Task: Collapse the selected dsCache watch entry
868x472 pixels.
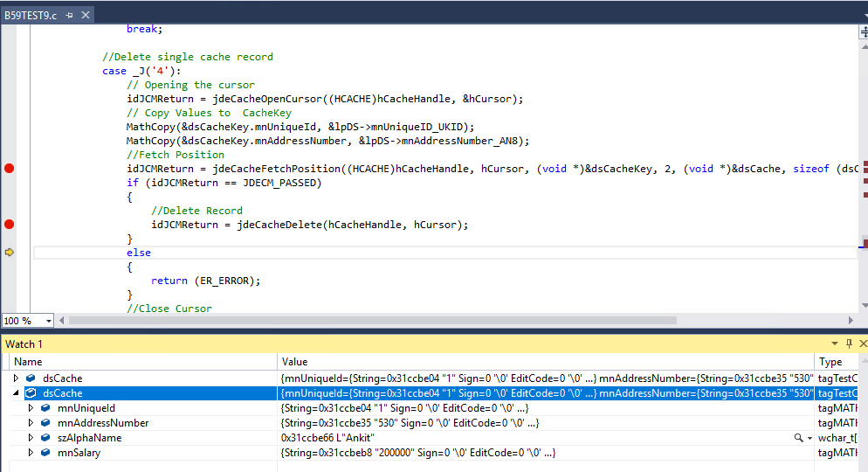Action: 16,392
